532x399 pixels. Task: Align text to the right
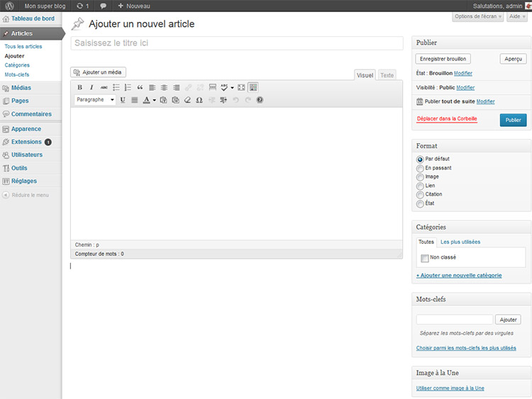[176, 87]
